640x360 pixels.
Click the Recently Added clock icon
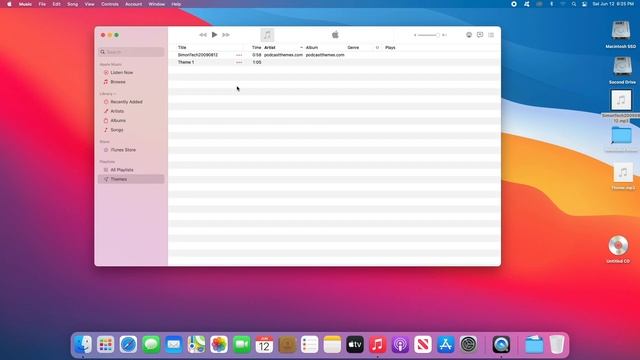tap(106, 102)
